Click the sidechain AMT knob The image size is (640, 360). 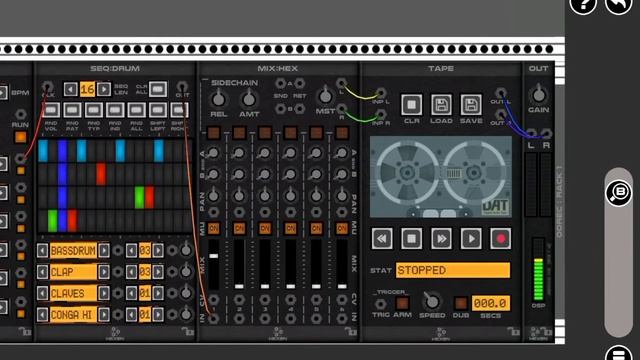(249, 99)
